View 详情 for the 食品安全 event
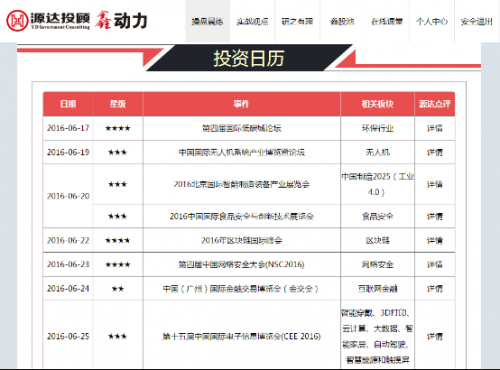 click(x=435, y=216)
